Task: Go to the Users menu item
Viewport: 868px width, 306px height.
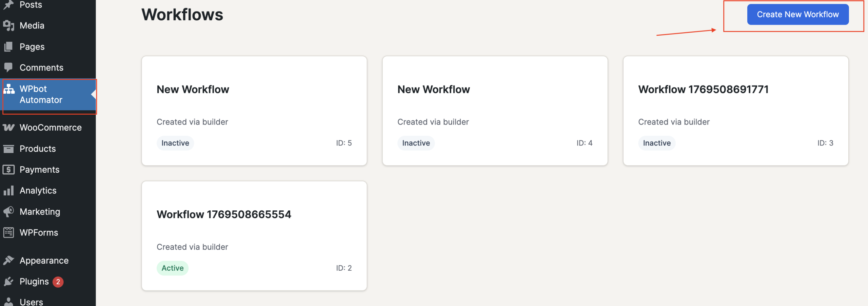Action: pyautogui.click(x=31, y=302)
